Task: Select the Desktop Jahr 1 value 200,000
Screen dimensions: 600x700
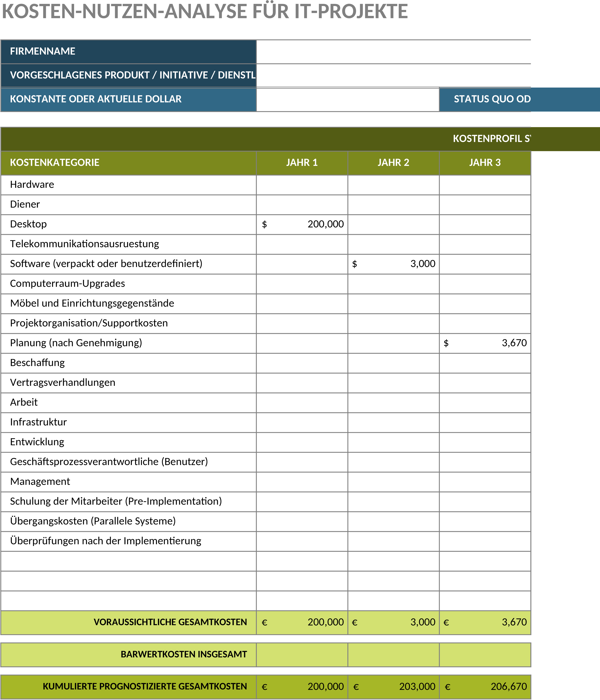Action: point(302,224)
